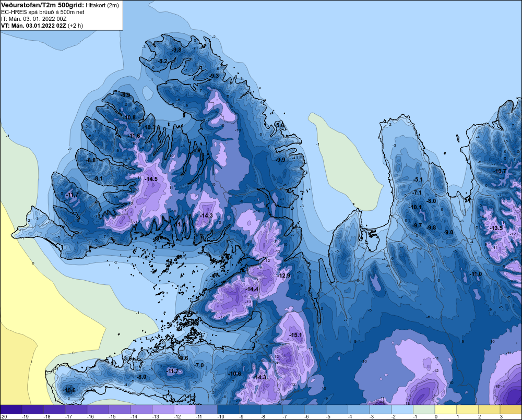This screenshot has height=420, width=522.
Task: Click the -9.0 temperature label
Action: click(448, 232)
